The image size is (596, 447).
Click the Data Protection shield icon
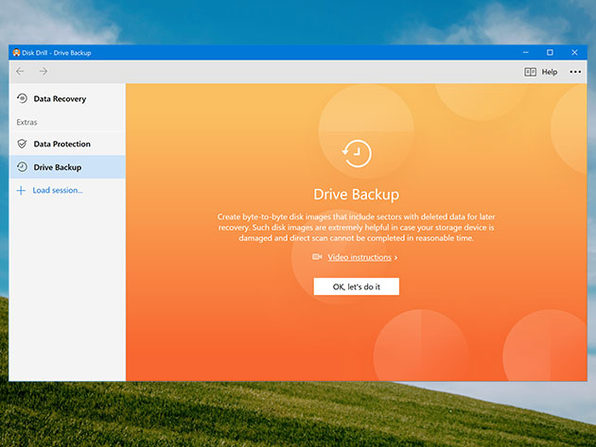22,144
